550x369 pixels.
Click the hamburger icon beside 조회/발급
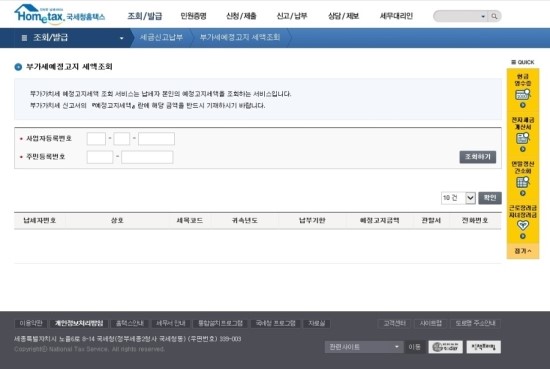[x=24, y=38]
